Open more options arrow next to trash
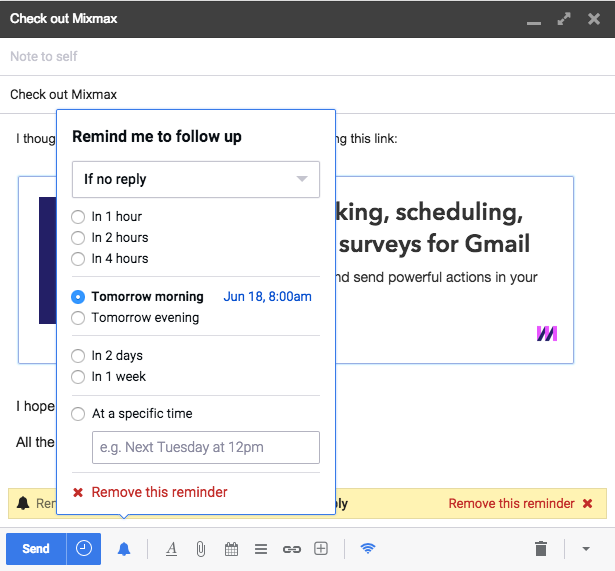This screenshot has width=615, height=571. (586, 549)
